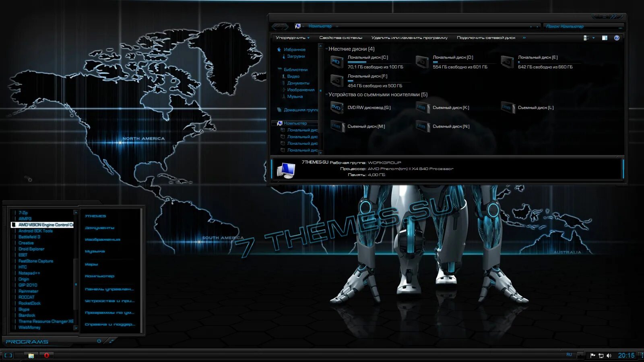644x362 pixels.
Task: Click Свойства системы toolbar button
Action: pos(341,38)
